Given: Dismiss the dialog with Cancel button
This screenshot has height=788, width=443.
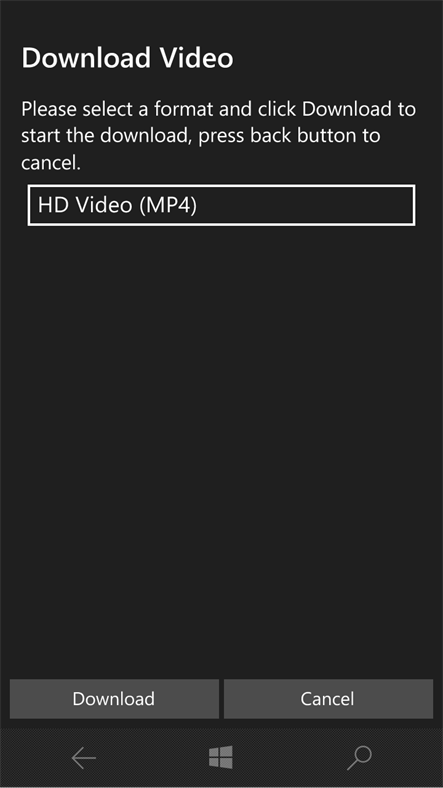Looking at the screenshot, I should (x=328, y=699).
